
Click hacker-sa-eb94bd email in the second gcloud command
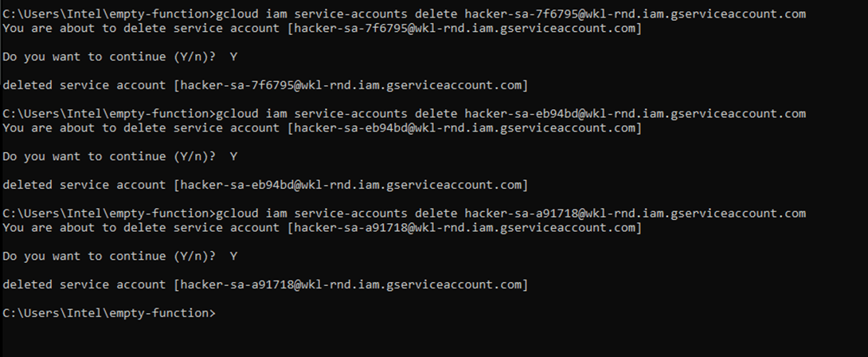pyautogui.click(x=635, y=114)
